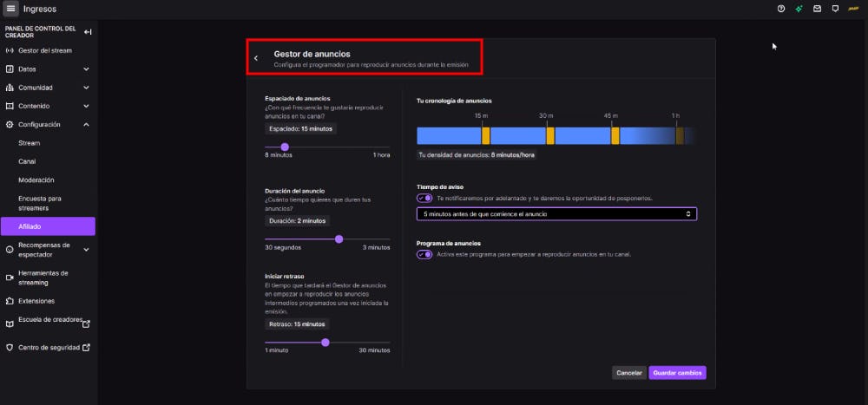Screen dimensions: 868x405
Task: Open Centro de seguridad link
Action: click(x=48, y=348)
